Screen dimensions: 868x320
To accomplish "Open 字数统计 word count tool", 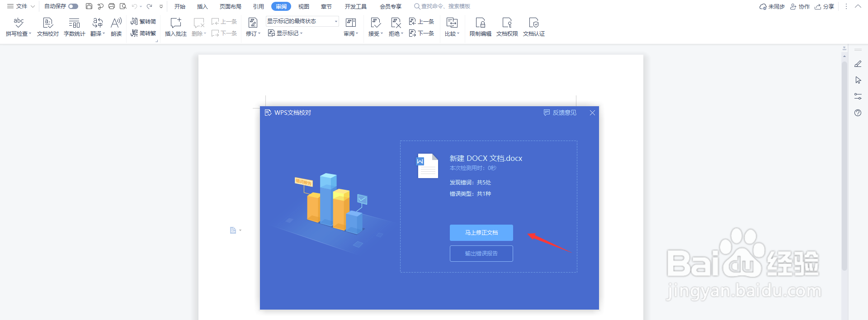I will (75, 27).
